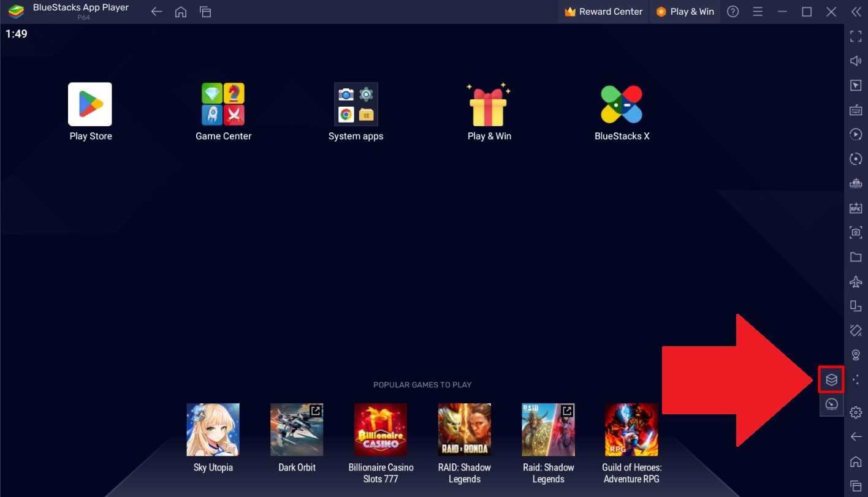Open the Multi-instance Manager layers icon
The width and height of the screenshot is (868, 497).
(x=831, y=380)
